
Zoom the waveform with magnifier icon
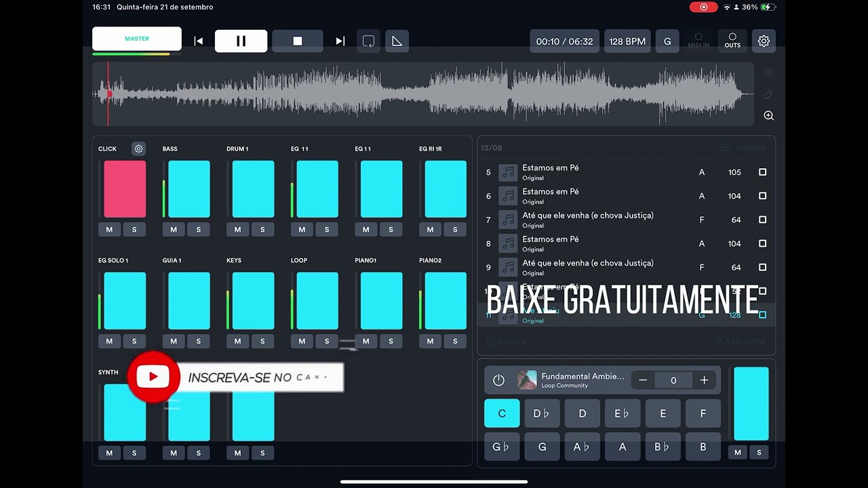(x=768, y=116)
